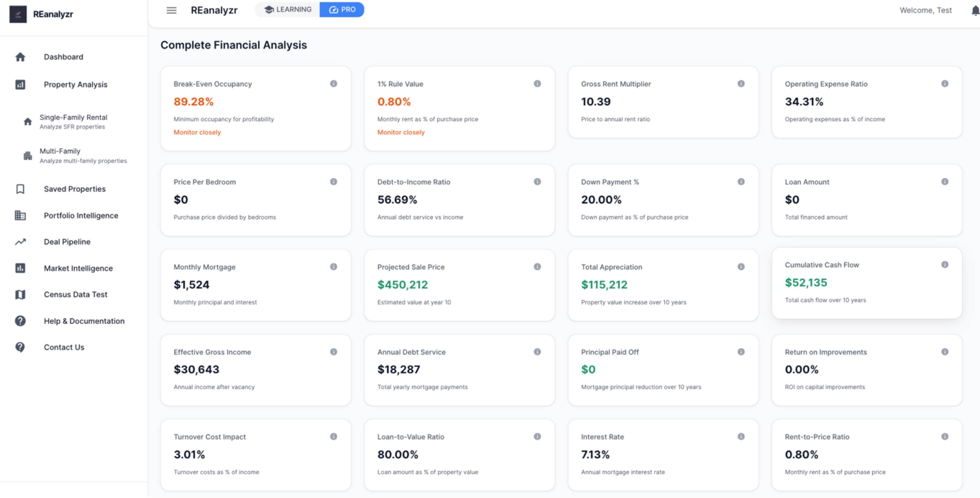Screen dimensions: 980x498
Task: Expand the Property Analysis section
Action: [75, 84]
